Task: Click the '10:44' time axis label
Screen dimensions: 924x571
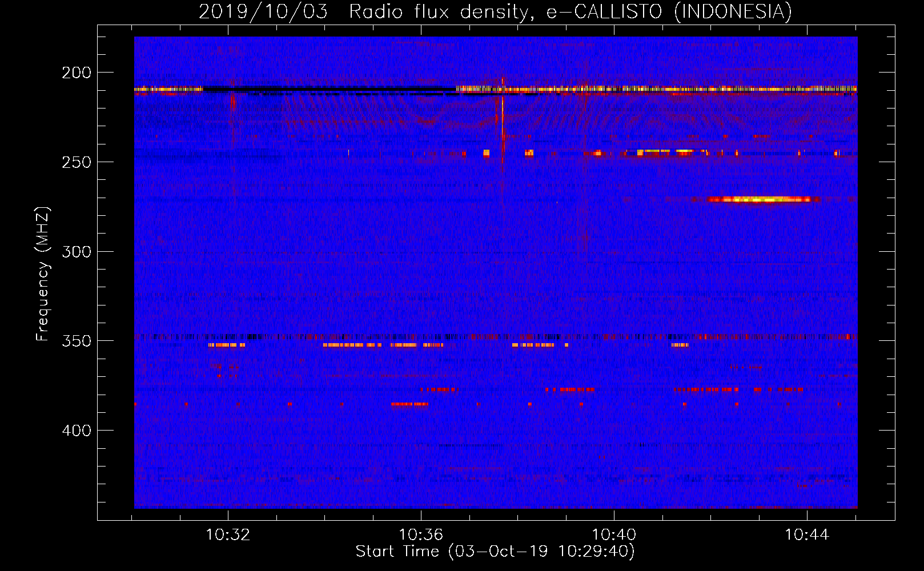Action: (x=807, y=534)
